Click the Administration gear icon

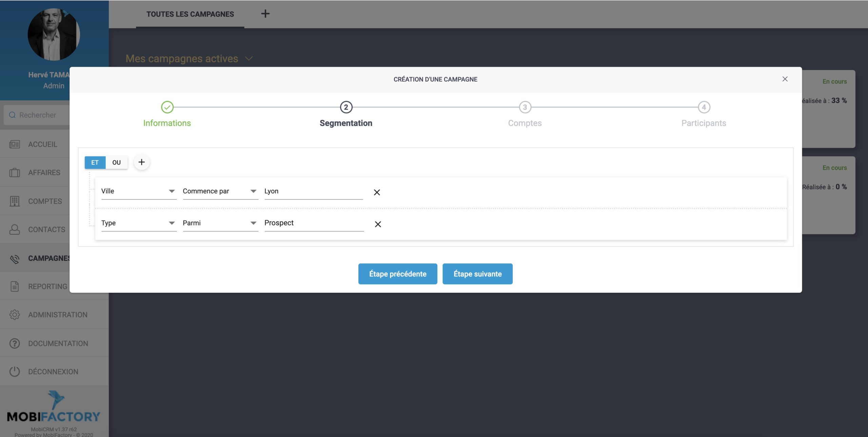point(15,315)
